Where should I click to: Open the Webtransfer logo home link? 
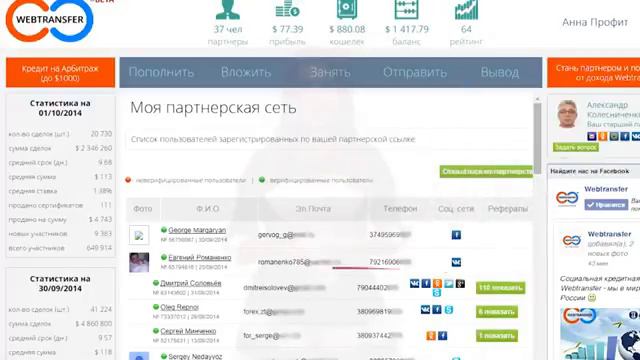coord(50,20)
